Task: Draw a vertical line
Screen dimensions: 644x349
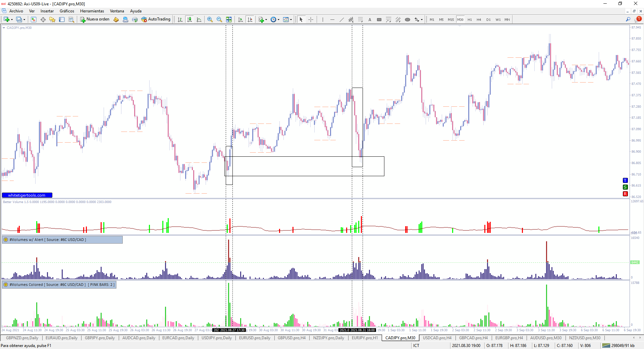Action: 323,19
